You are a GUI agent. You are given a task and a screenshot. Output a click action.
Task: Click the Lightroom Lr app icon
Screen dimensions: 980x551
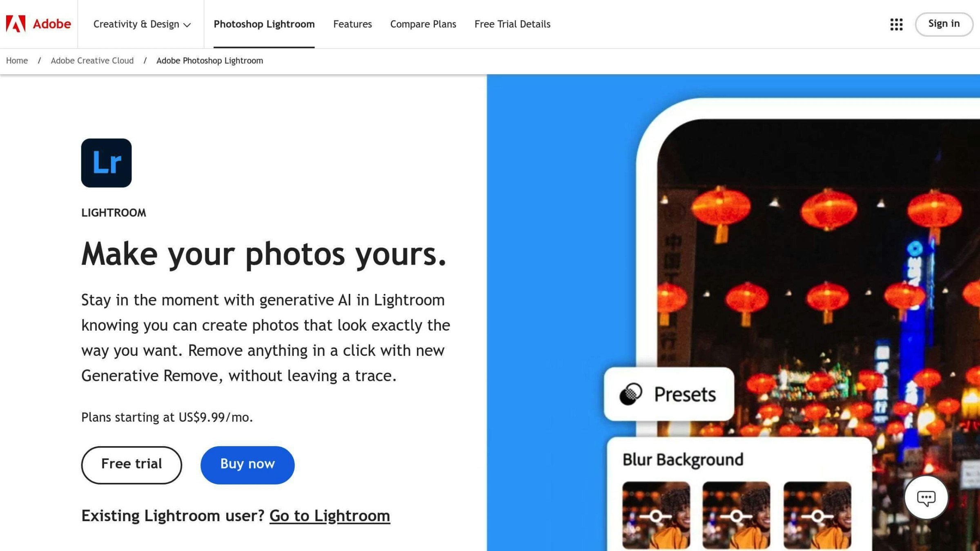point(106,163)
